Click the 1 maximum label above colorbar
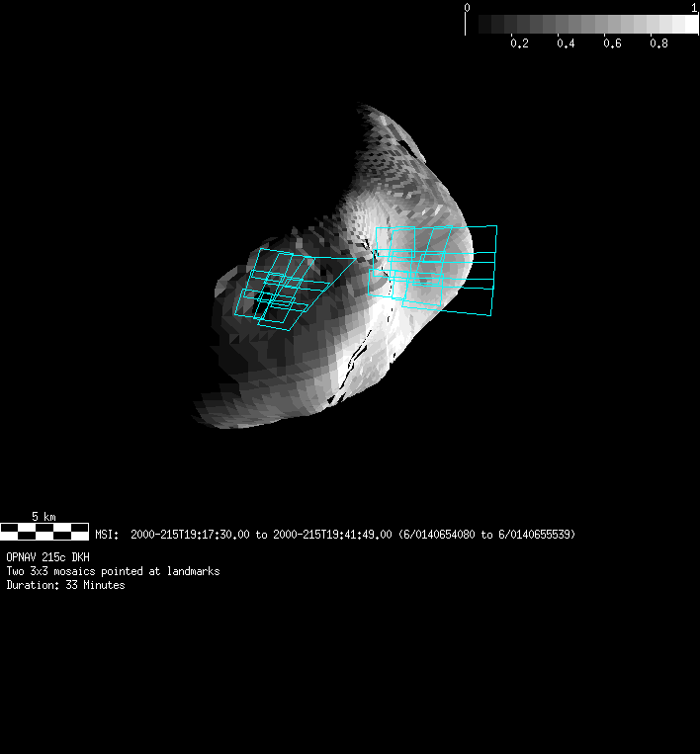The width and height of the screenshot is (700, 754). tap(694, 7)
